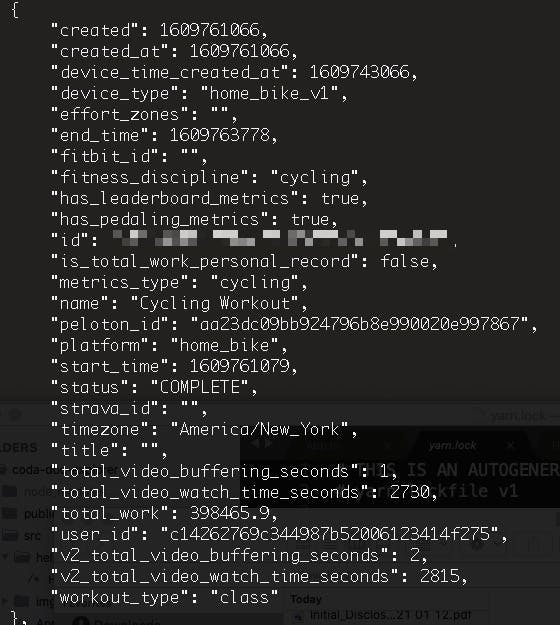Open the Initial_Disclos pdf file
The height and width of the screenshot is (625, 560).
click(390, 615)
